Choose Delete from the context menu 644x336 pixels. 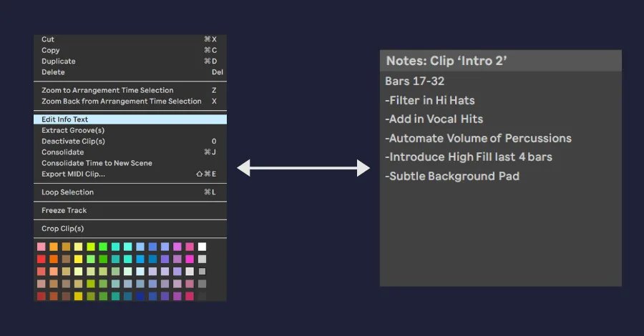pos(130,72)
